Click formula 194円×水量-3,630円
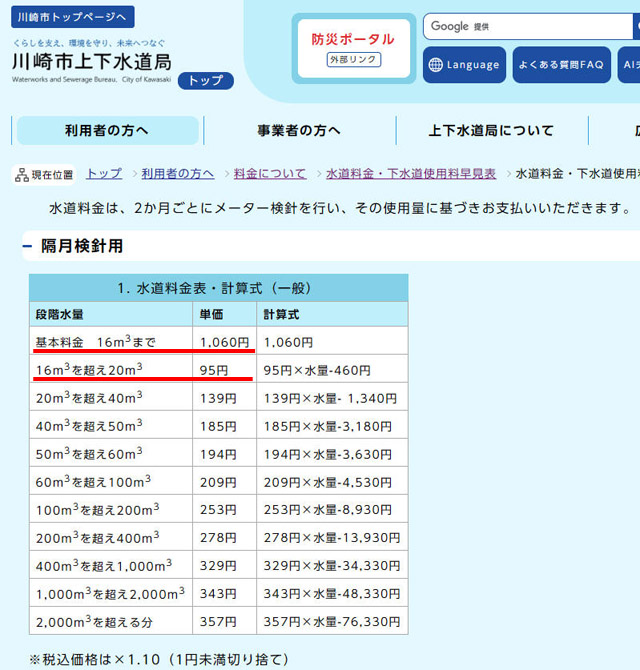 (x=332, y=453)
